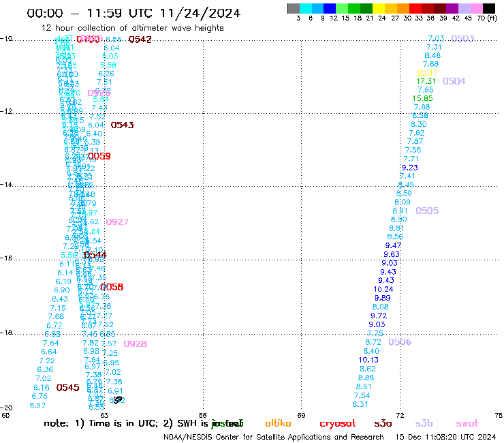Click the s3a pass time 0543
Viewport: 504px width, 443px height.
(x=122, y=125)
